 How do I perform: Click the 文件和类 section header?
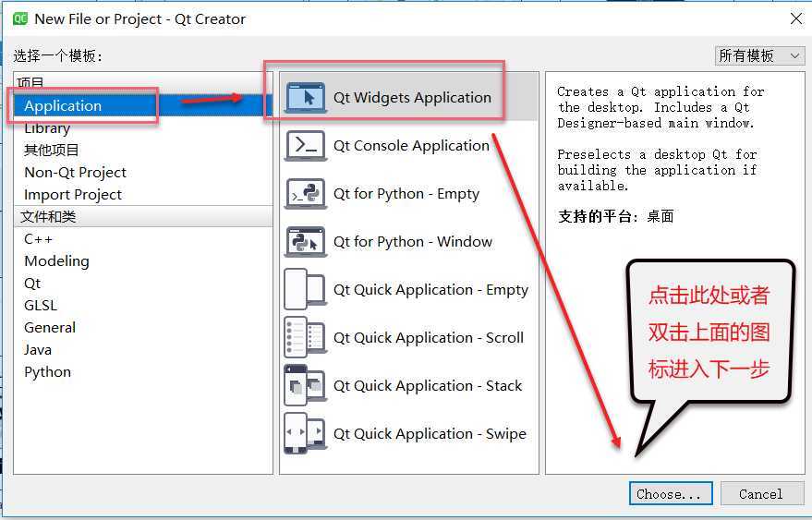(143, 216)
